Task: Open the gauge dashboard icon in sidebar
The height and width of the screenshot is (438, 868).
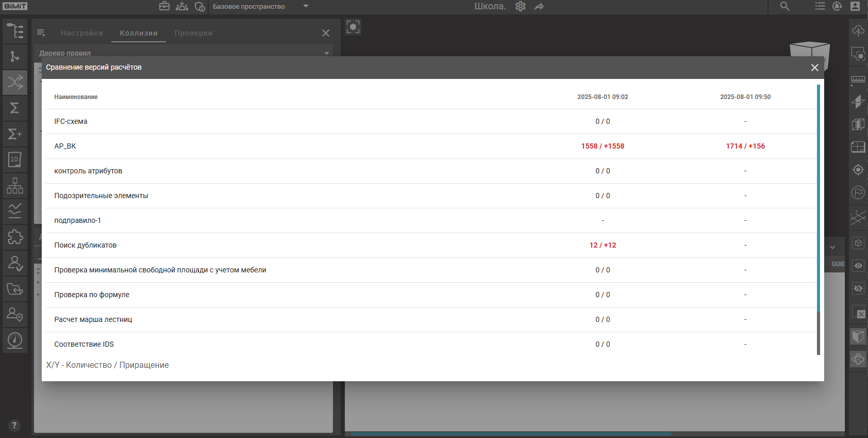Action: pyautogui.click(x=15, y=340)
